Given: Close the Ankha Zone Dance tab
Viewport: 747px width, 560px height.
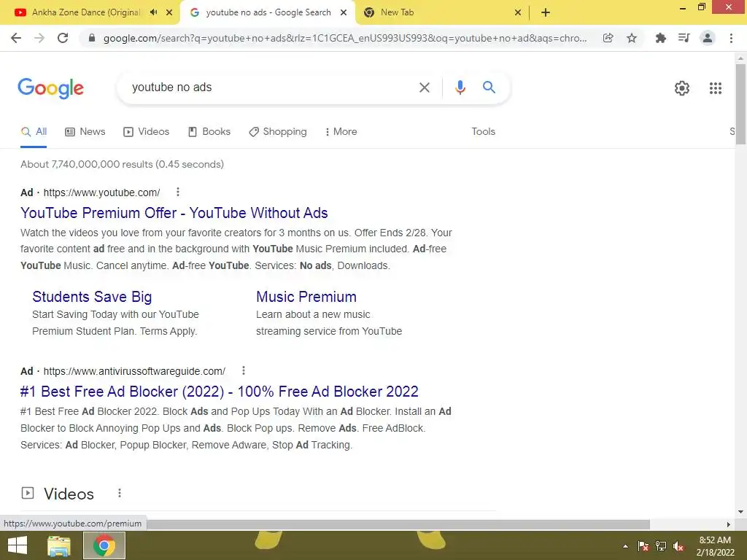Looking at the screenshot, I should point(169,12).
